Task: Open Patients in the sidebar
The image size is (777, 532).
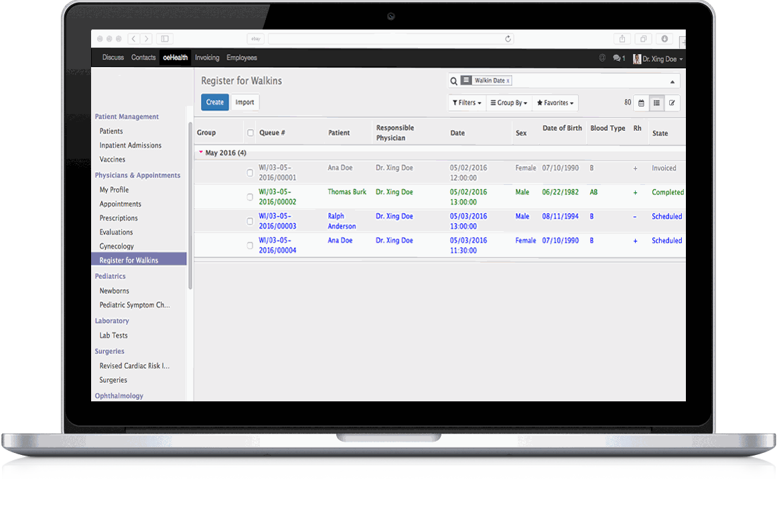Action: 111,131
